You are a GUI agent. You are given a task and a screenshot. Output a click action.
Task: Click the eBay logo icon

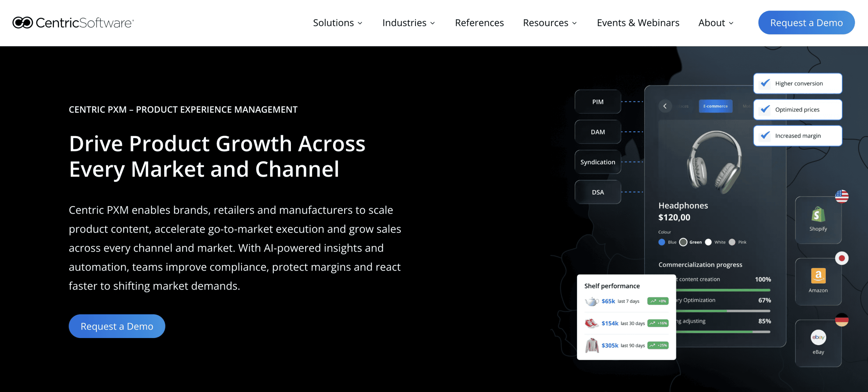(818, 337)
